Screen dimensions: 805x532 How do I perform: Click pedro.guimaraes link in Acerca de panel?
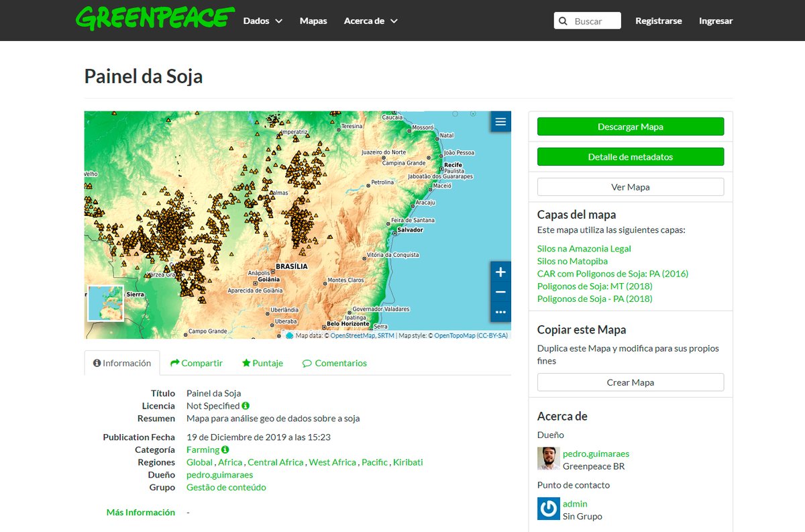coord(596,454)
